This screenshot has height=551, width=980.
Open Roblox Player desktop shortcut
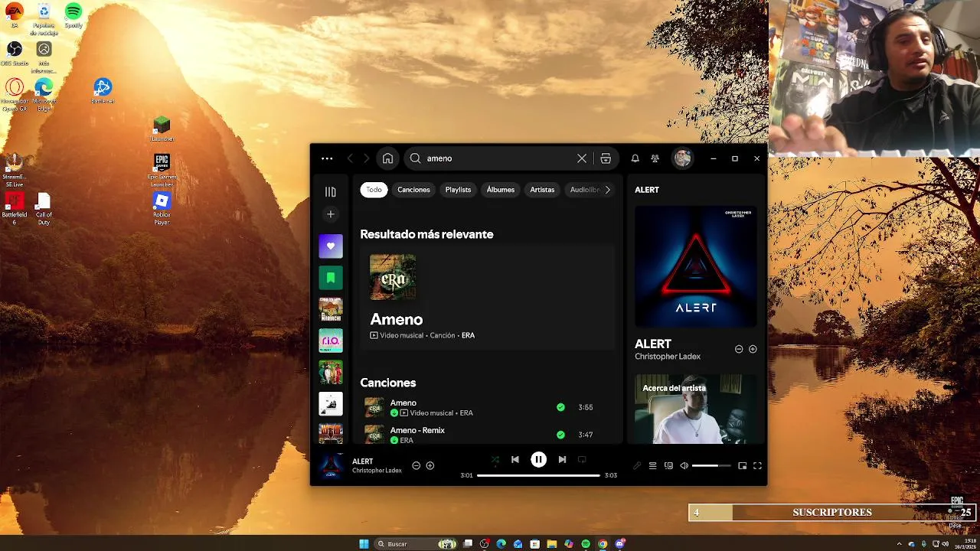162,208
